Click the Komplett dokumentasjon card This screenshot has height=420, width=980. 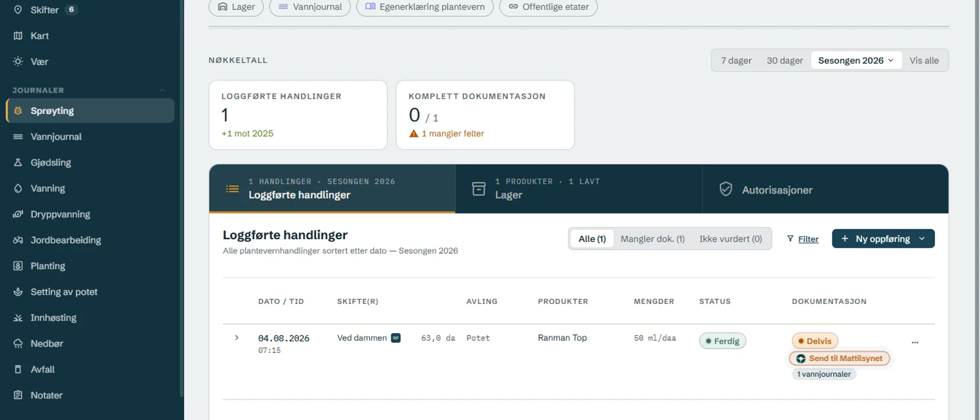coord(485,115)
